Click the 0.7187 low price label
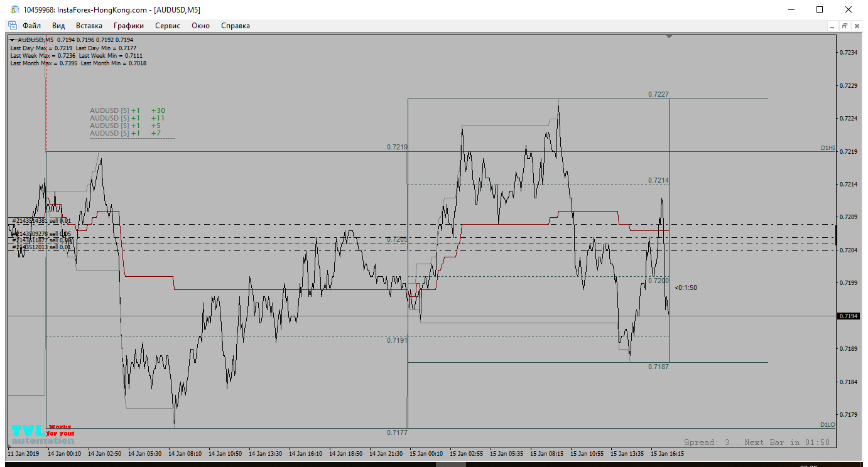This screenshot has height=467, width=868. click(658, 367)
